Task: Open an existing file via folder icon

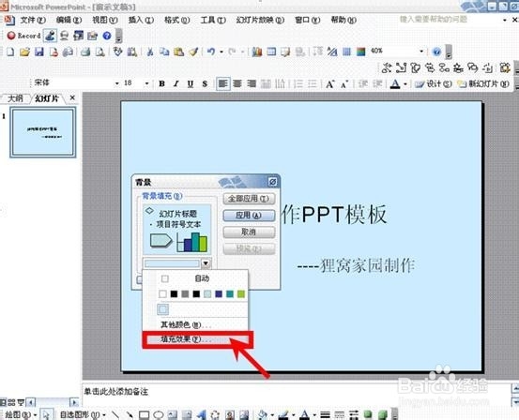Action: (x=24, y=52)
